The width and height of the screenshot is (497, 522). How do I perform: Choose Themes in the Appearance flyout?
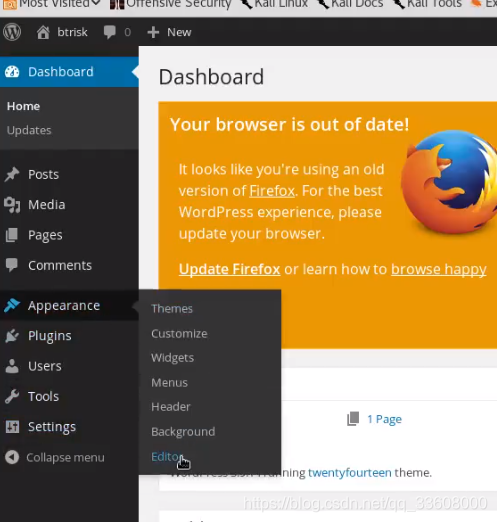[172, 308]
